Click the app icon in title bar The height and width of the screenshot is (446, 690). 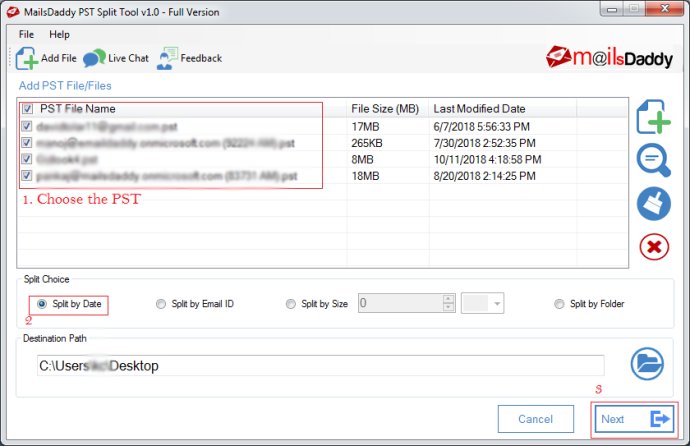point(13,12)
